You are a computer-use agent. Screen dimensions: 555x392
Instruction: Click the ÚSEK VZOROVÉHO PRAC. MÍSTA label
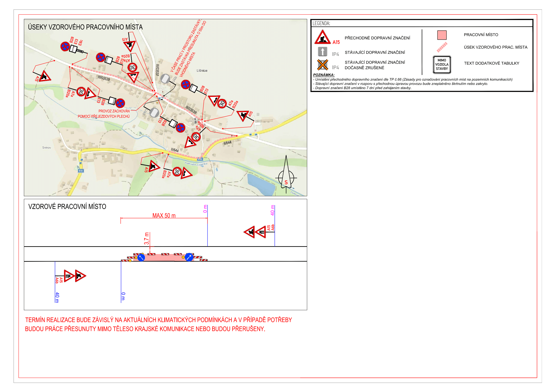(x=496, y=47)
